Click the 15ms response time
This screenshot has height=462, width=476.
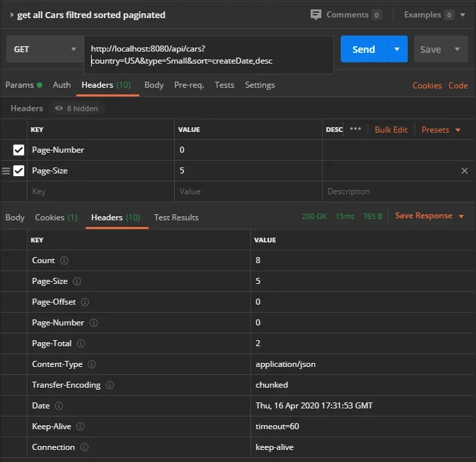345,216
